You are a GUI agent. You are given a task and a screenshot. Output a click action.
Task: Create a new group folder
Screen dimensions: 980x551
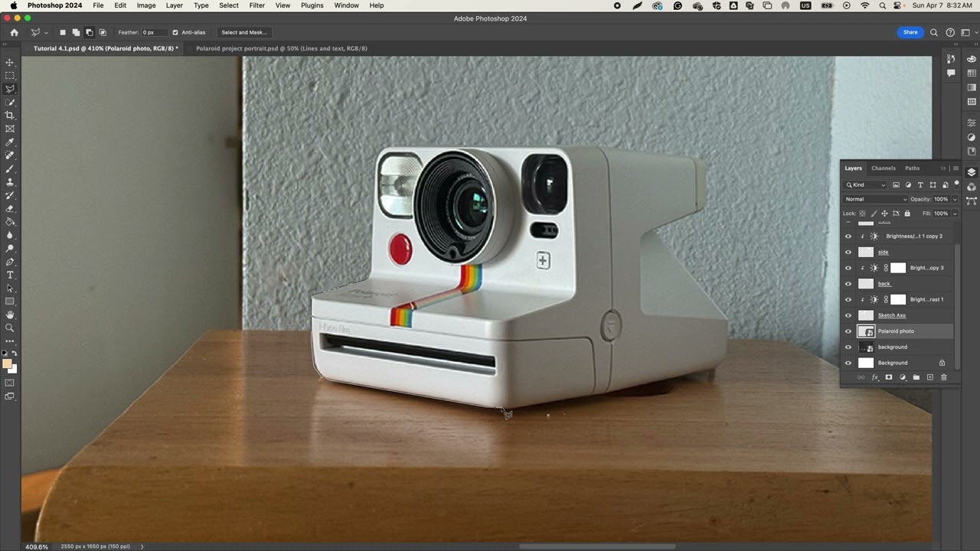click(916, 377)
